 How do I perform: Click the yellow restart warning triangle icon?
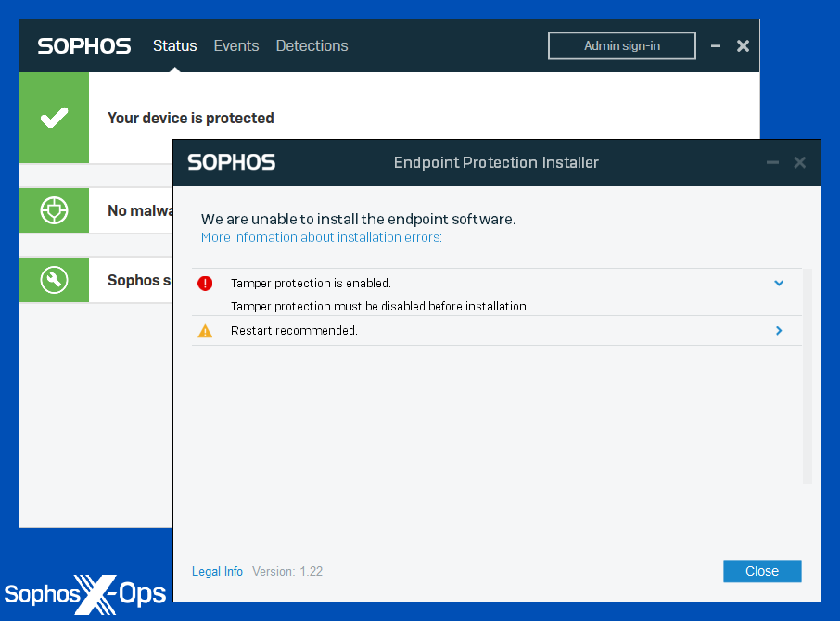pos(205,330)
